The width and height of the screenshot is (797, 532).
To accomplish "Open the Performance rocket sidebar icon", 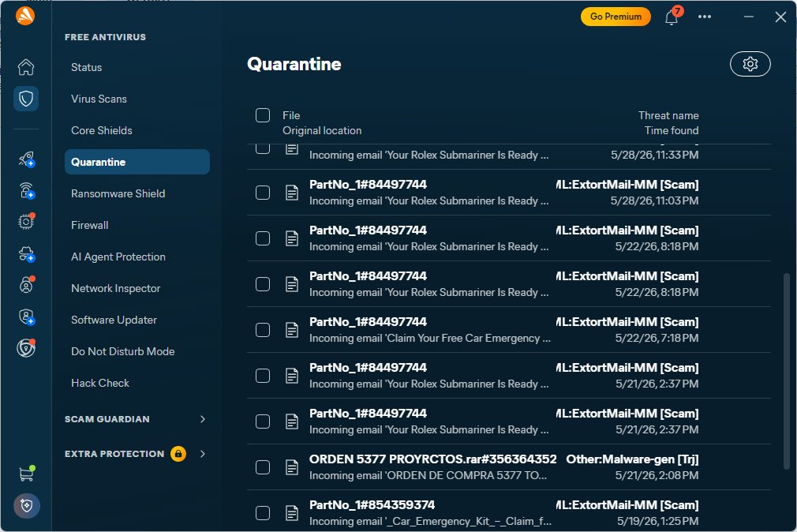I will 26,159.
